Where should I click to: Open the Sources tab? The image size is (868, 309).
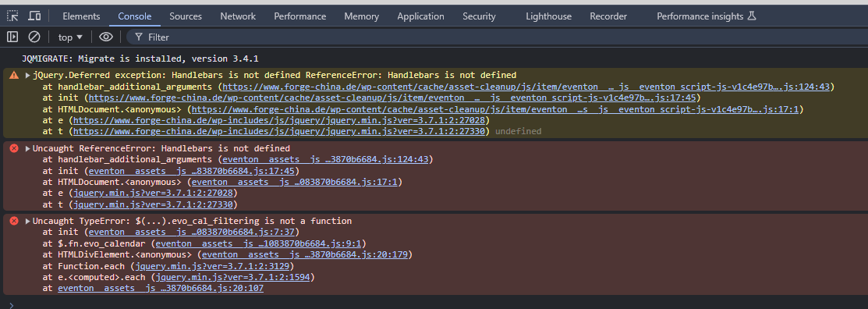[x=186, y=16]
